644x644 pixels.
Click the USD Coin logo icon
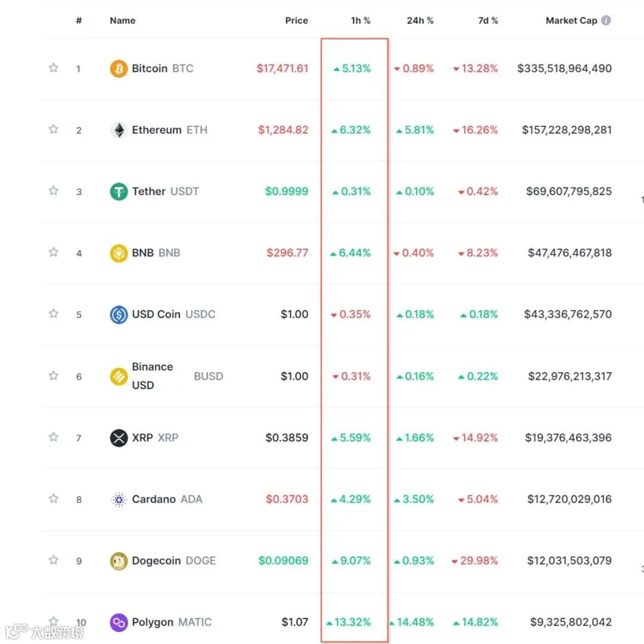coord(119,314)
